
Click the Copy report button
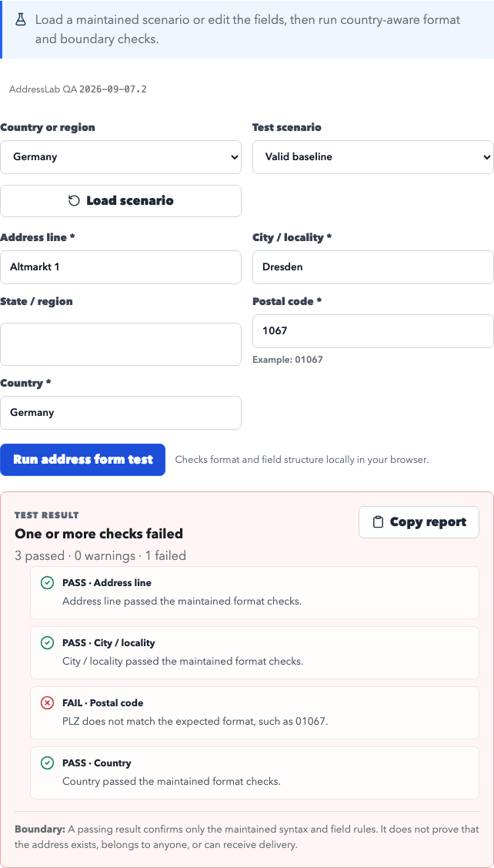coord(419,522)
